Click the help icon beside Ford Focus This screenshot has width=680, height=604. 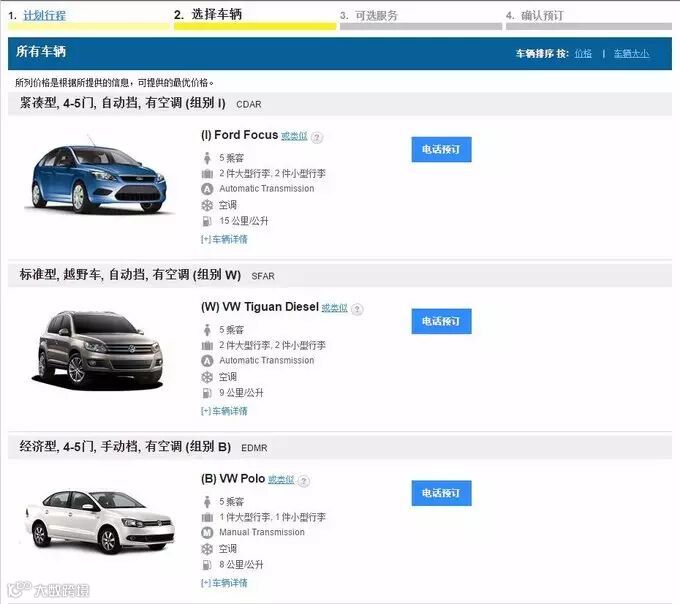point(317,137)
